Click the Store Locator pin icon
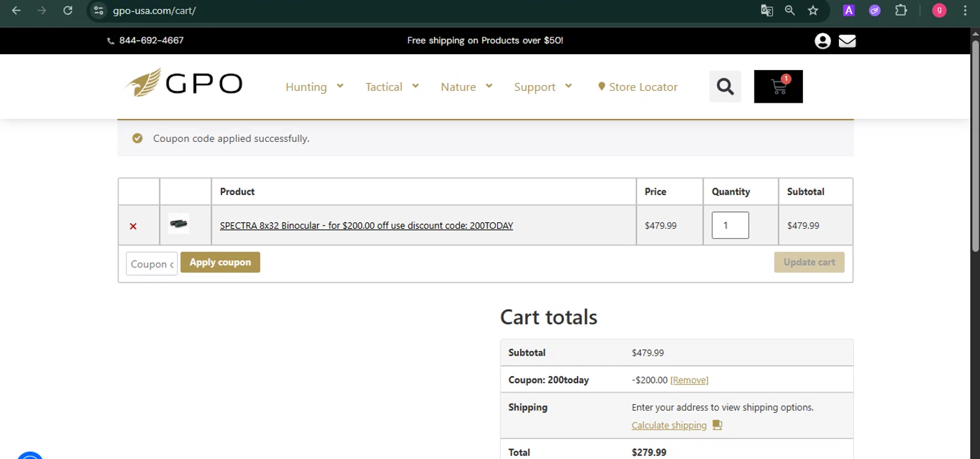This screenshot has width=980, height=459. coord(602,86)
